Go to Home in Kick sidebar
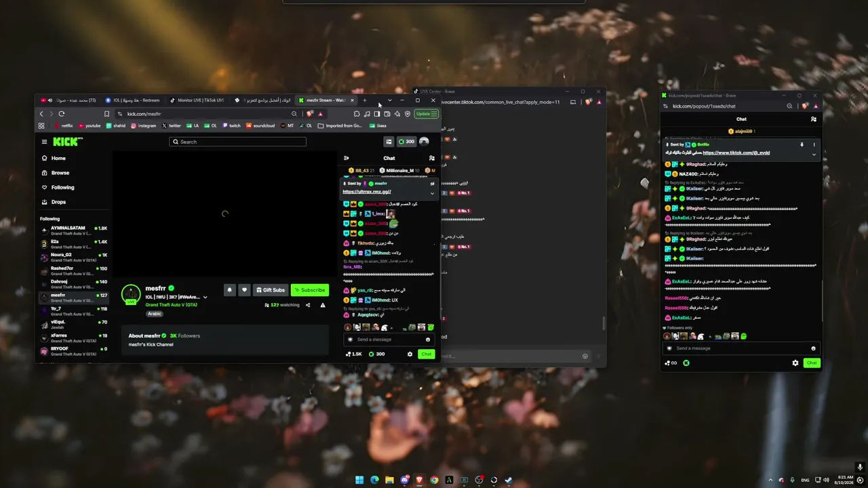The height and width of the screenshot is (488, 868). (53, 159)
